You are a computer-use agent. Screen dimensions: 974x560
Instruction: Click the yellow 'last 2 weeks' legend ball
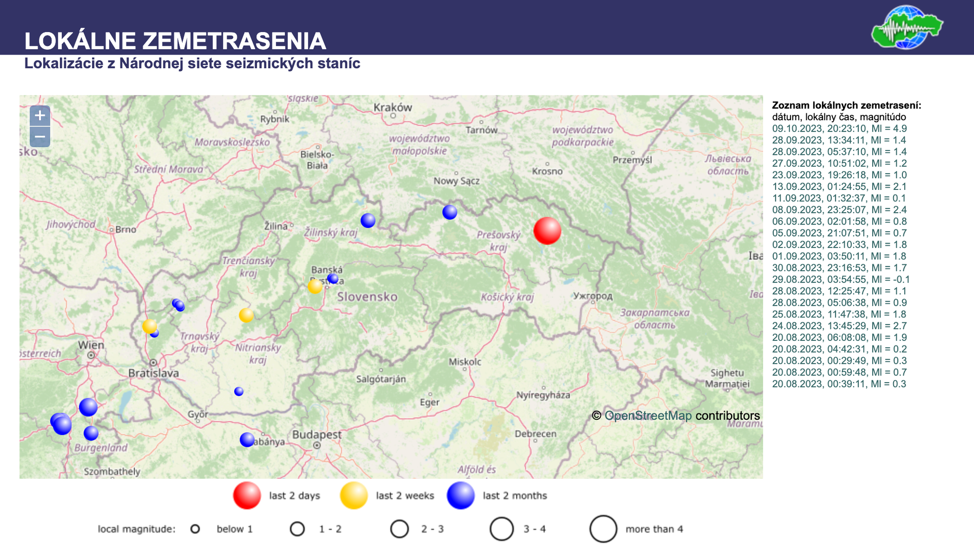coord(354,496)
